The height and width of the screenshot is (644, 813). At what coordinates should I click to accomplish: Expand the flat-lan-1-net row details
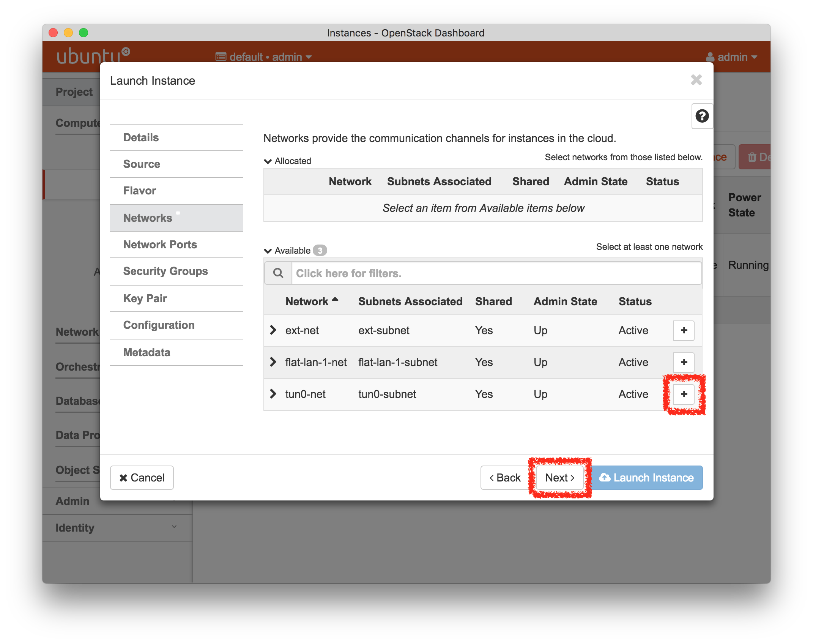(273, 362)
